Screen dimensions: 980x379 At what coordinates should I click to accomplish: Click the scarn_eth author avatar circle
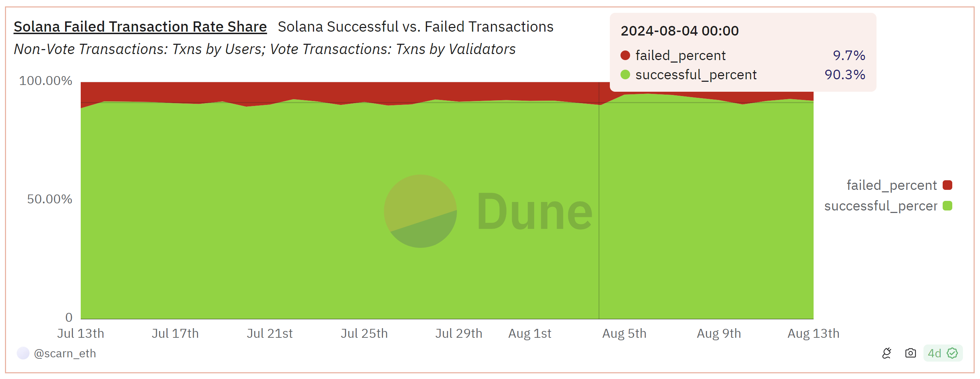[x=23, y=353]
